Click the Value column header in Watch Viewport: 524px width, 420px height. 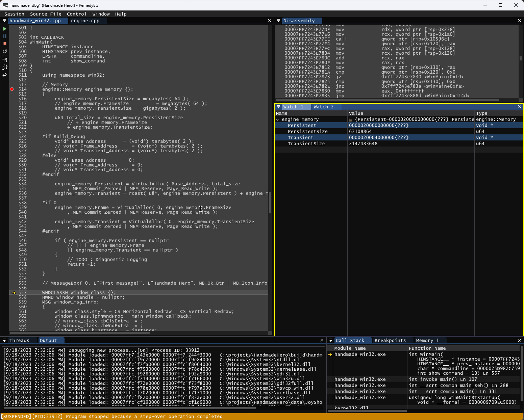coord(411,113)
